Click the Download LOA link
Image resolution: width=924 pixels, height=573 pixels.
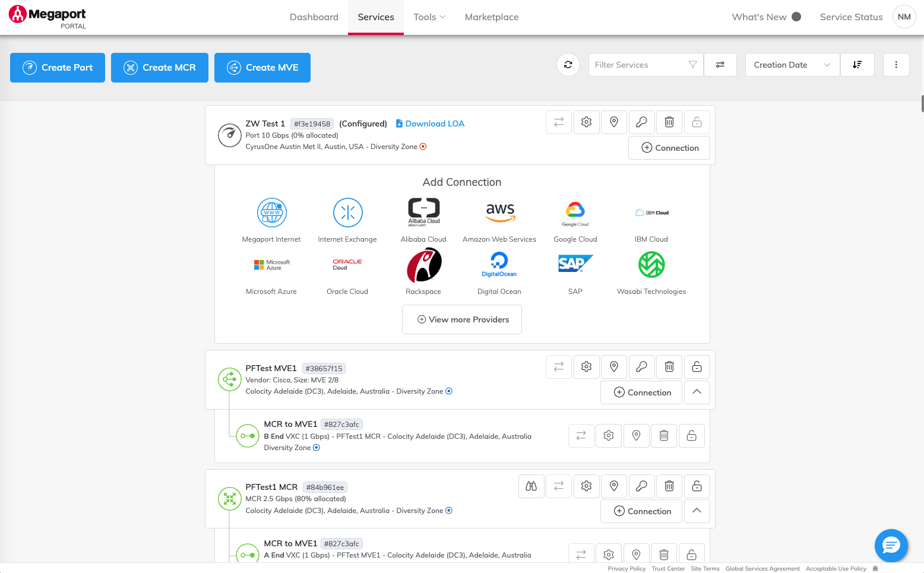pyautogui.click(x=430, y=124)
